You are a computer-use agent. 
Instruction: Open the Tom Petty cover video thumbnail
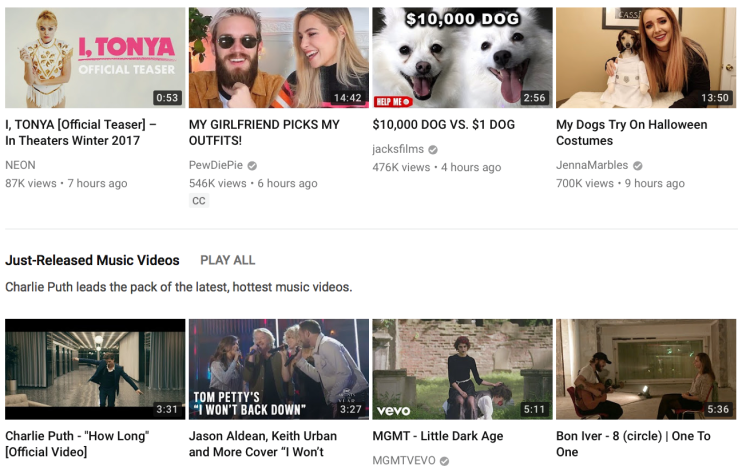[279, 369]
